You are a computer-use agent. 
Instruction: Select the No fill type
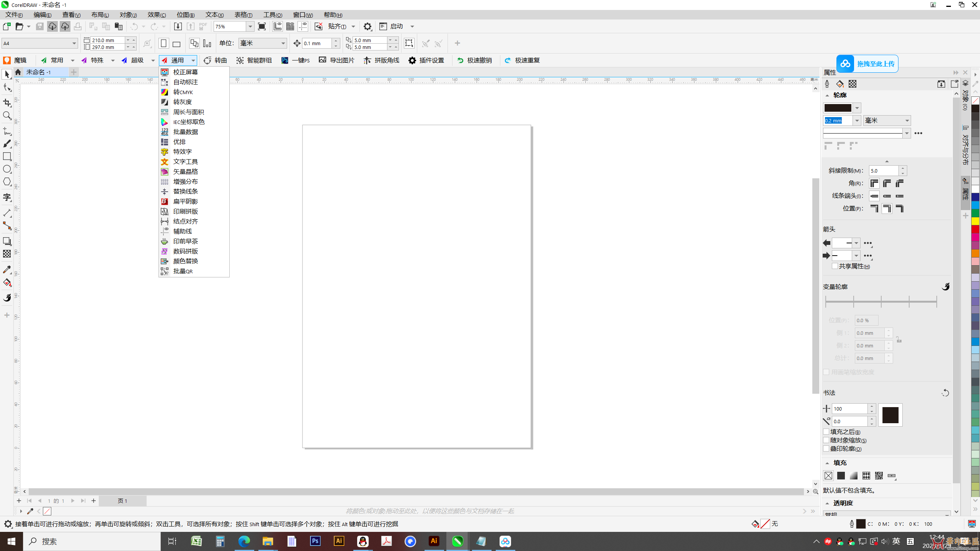tap(828, 476)
